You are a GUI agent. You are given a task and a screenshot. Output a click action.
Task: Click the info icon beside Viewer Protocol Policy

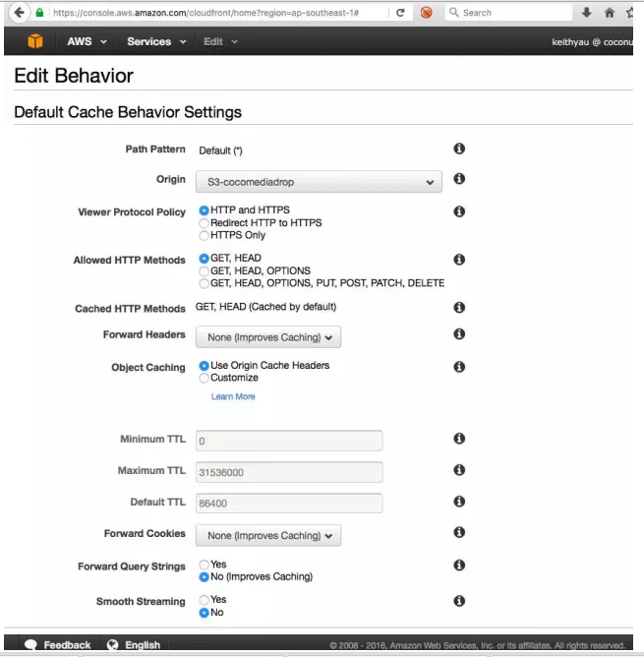click(x=459, y=211)
